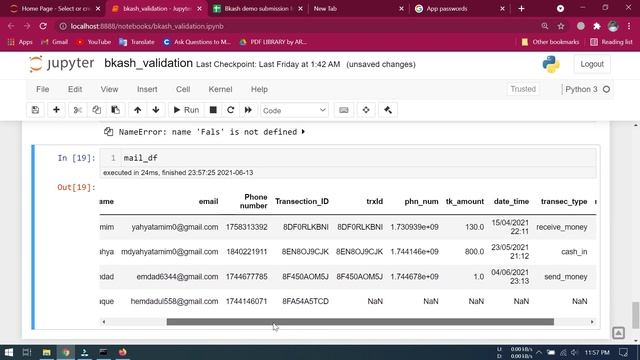Open the Cell menu
This screenshot has height=360, width=640.
point(183,89)
